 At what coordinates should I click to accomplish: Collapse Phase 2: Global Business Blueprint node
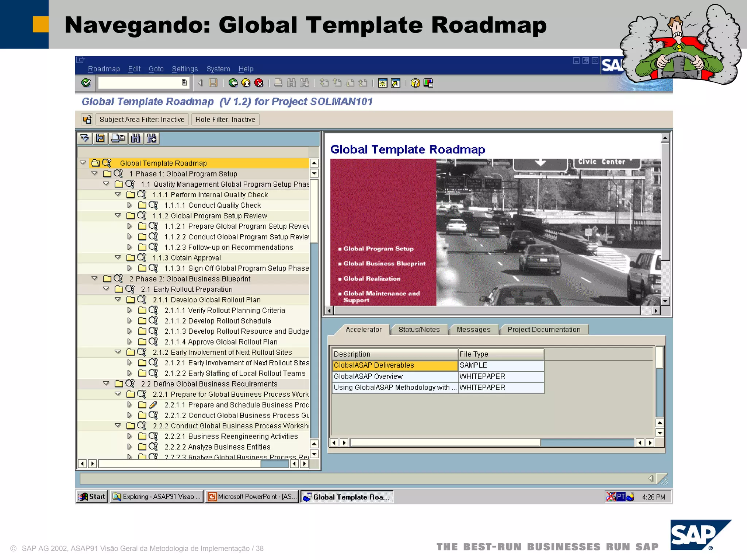[x=94, y=278]
